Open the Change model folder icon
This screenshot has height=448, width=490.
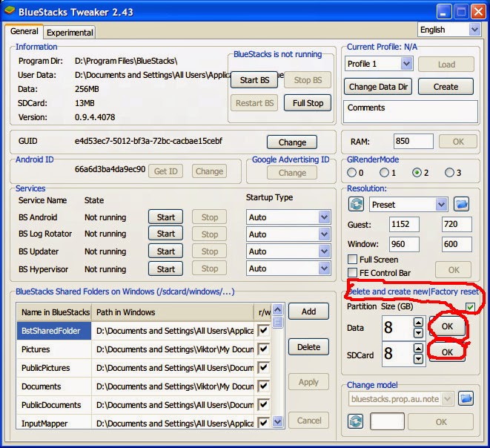[466, 398]
